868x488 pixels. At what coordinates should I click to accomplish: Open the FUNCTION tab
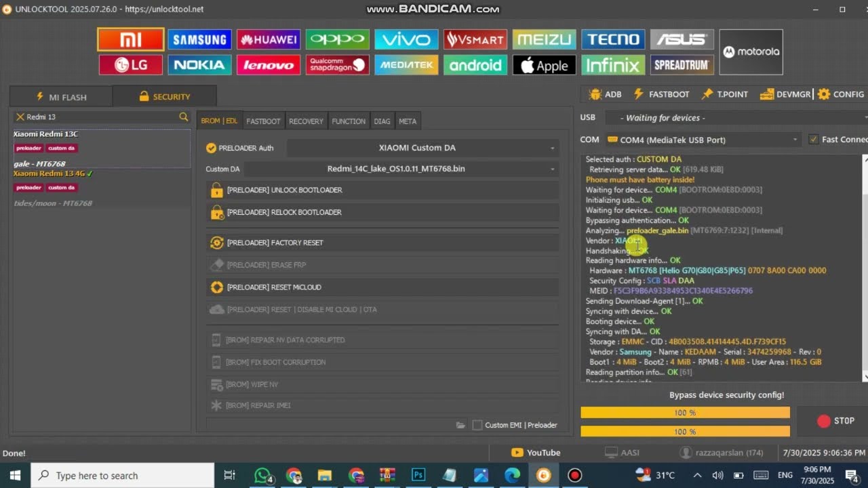pos(349,121)
